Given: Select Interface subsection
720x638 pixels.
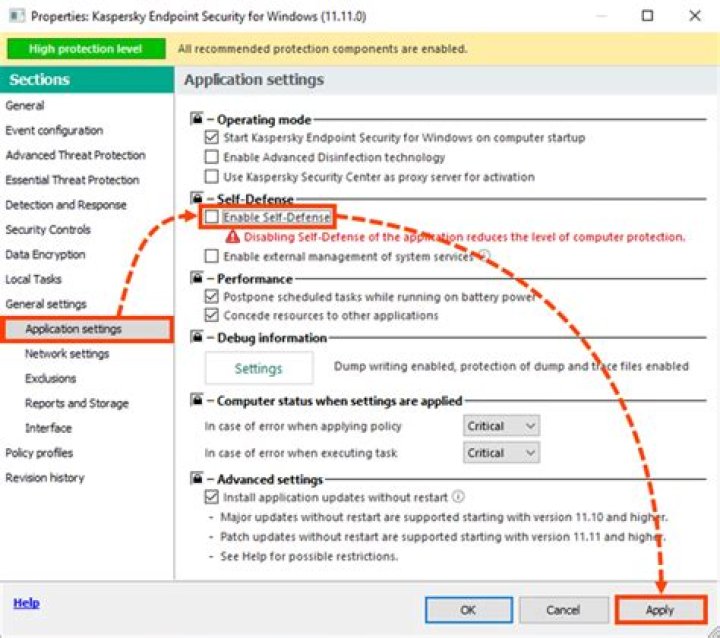Looking at the screenshot, I should (48, 428).
